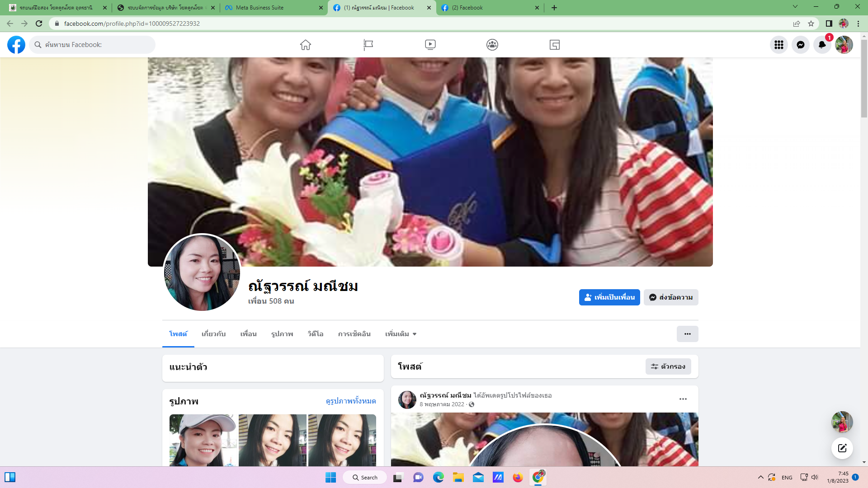Open the Groups icon
868x488 pixels.
coord(492,45)
